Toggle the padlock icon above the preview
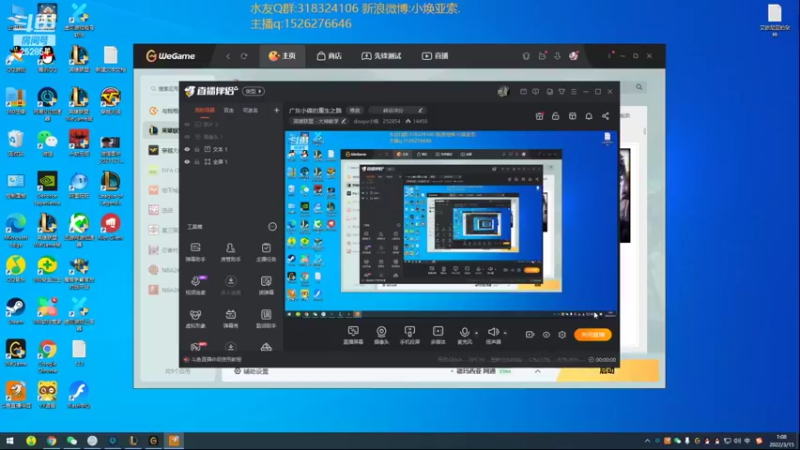800x450 pixels. pyautogui.click(x=556, y=116)
